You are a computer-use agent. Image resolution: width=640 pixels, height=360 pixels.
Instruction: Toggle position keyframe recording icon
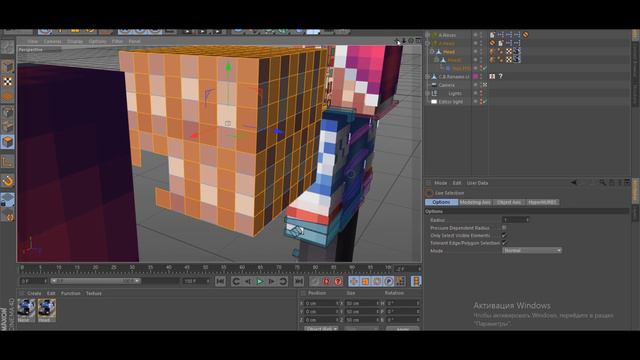click(354, 281)
